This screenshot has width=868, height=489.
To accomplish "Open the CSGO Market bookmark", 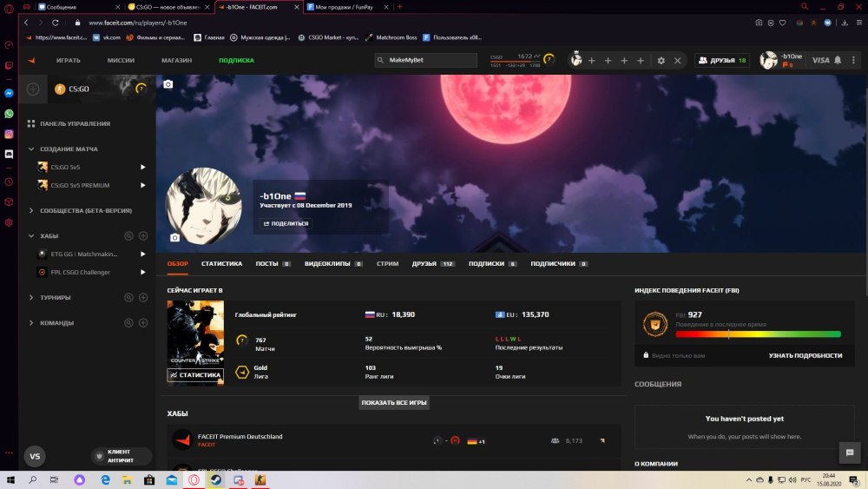I will pyautogui.click(x=328, y=37).
